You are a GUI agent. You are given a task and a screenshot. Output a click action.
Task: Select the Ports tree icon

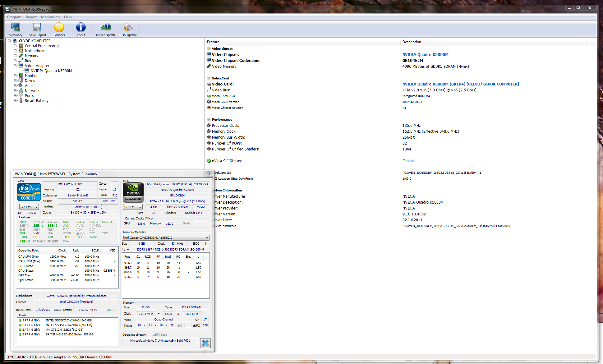coord(21,95)
